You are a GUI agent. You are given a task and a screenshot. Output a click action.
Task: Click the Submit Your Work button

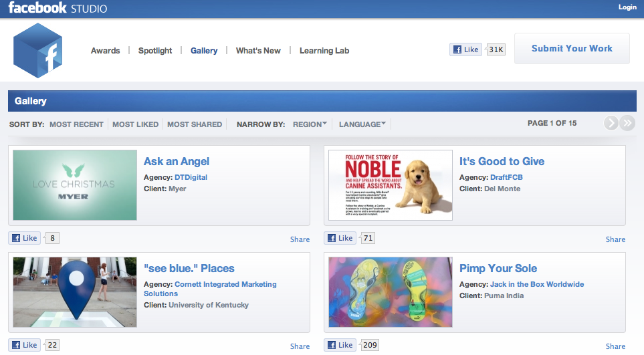click(572, 48)
